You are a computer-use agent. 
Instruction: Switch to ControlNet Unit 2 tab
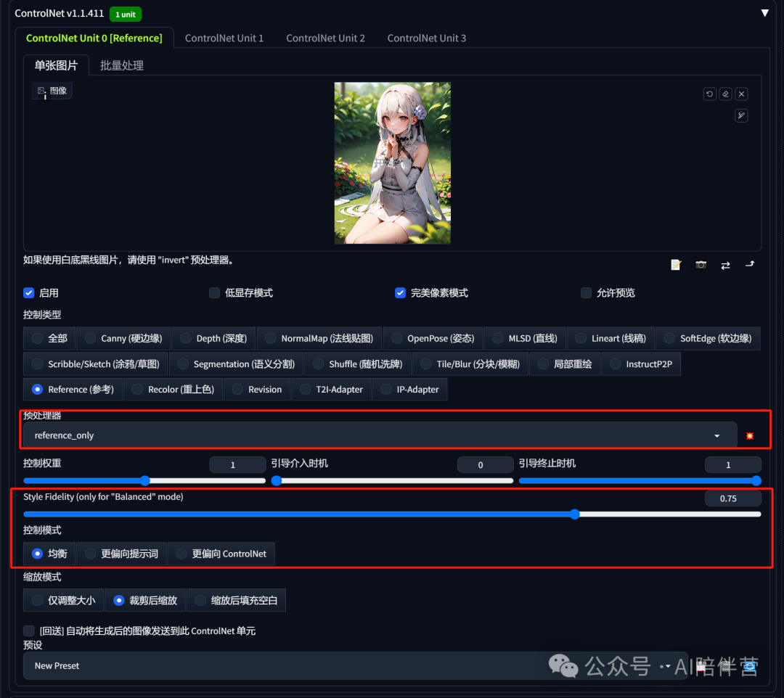pyautogui.click(x=325, y=38)
